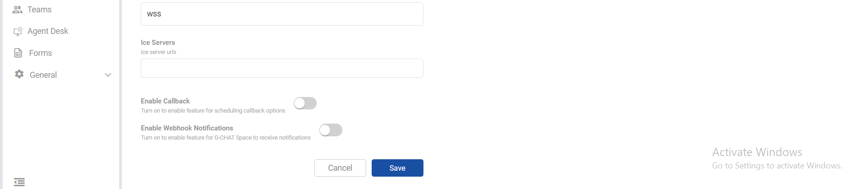Focus the input field containing wss
Screen dimensions: 868x189
[282, 14]
